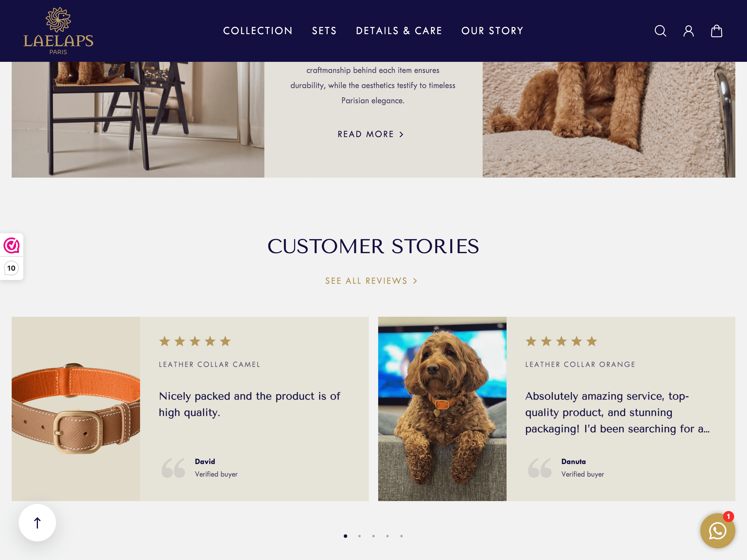Open Details & Care menu

click(399, 31)
